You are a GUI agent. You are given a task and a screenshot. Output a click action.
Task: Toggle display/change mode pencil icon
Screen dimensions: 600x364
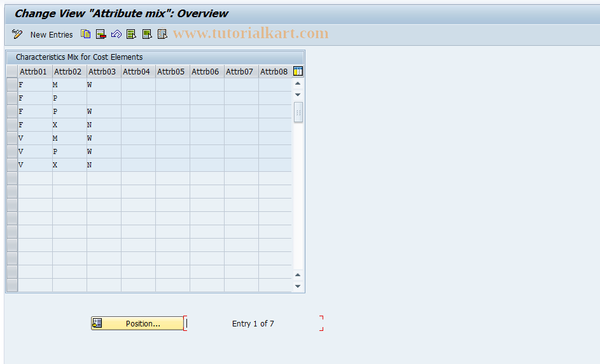17,34
